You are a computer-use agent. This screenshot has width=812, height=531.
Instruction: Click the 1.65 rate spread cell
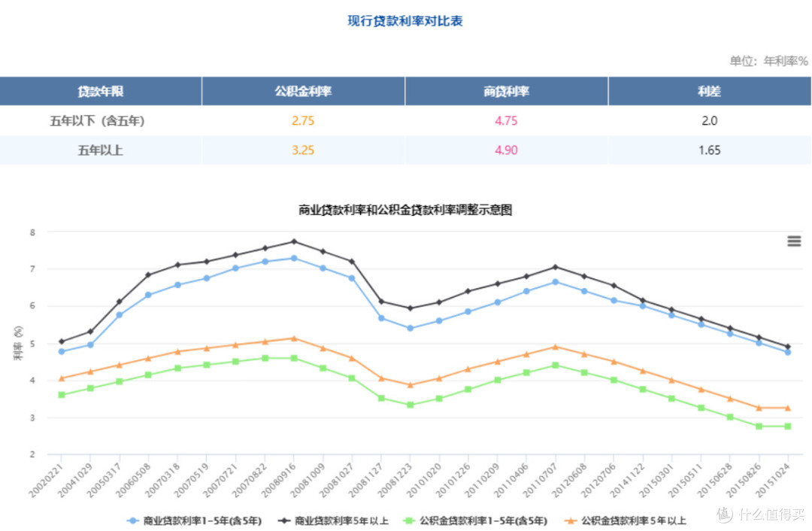(710, 150)
